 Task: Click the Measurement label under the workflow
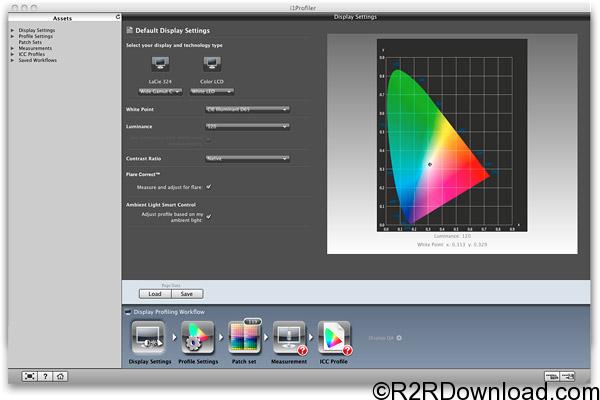click(x=289, y=361)
